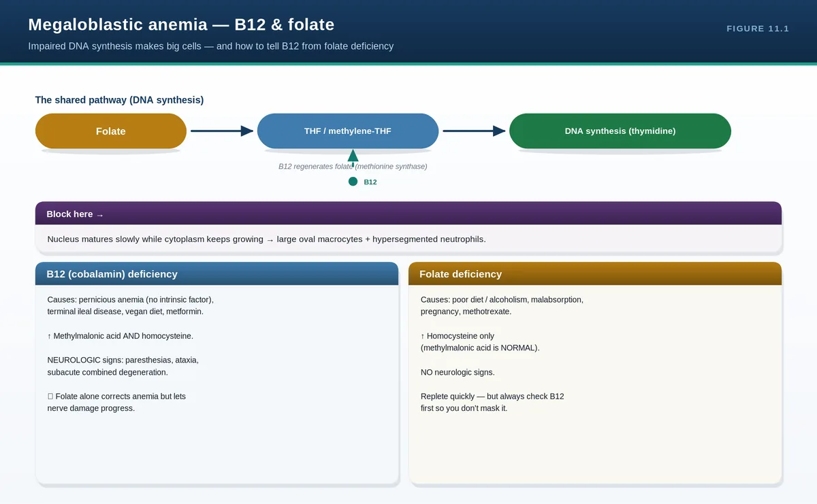Click 'subacute combined degeneration.' line
Screen dimensions: 817x504
click(x=108, y=372)
